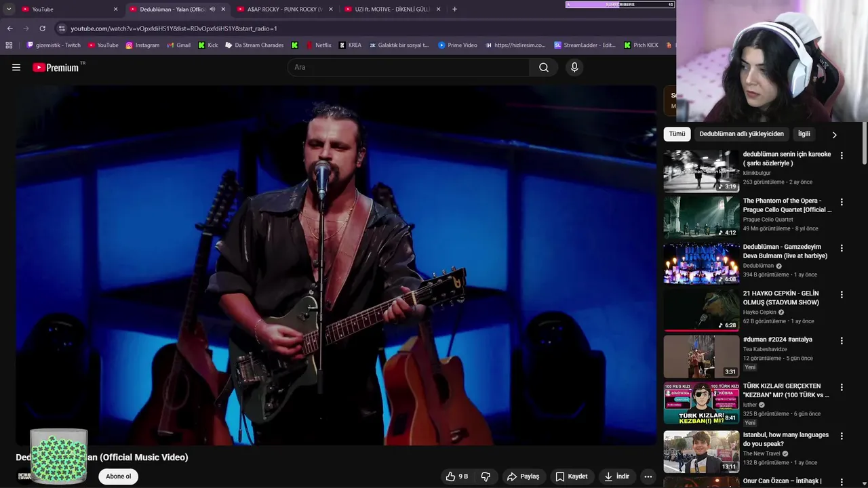Screen dimensions: 868x488
Task: Open 'Istanbul, how many languages' video title
Action: [785, 439]
